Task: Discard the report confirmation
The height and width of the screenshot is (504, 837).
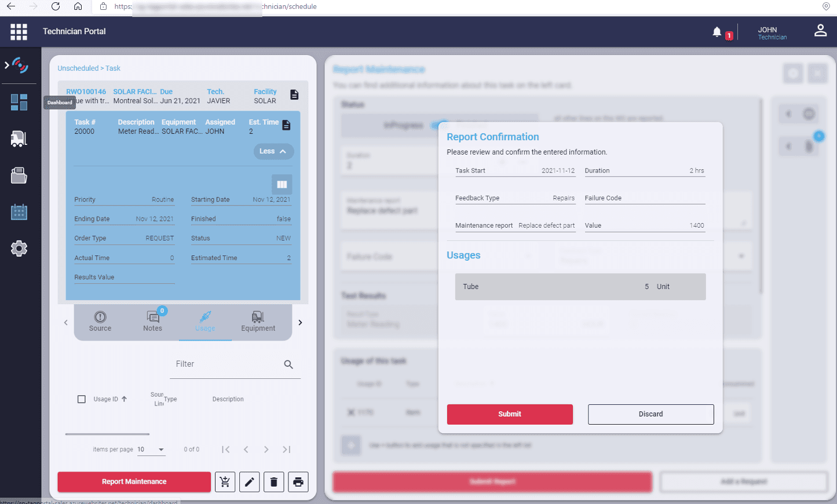Action: [650, 414]
